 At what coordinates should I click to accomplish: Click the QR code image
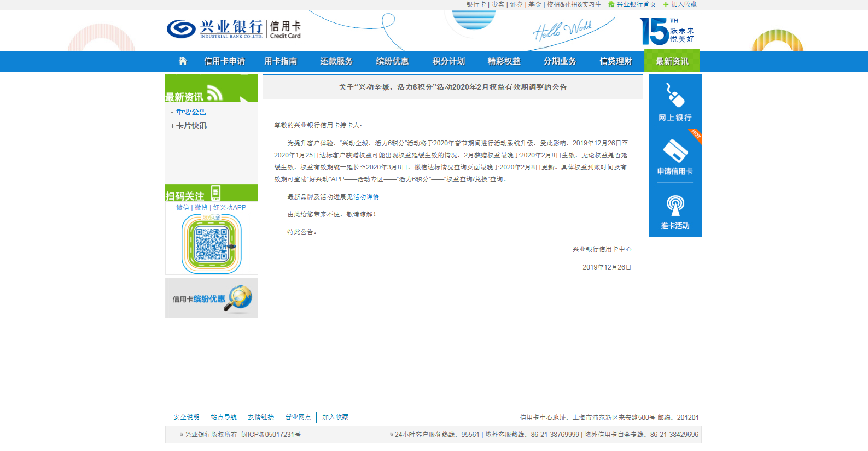click(212, 244)
